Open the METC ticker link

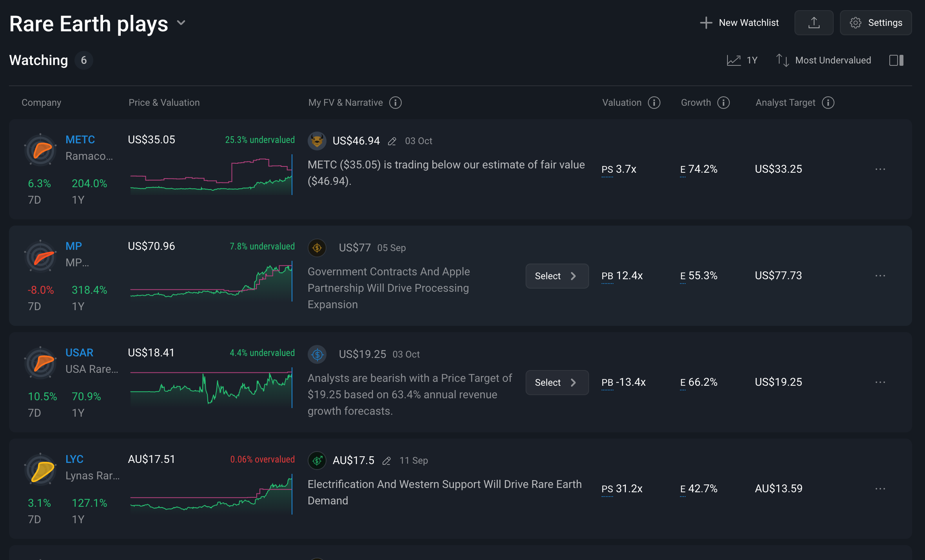80,140
